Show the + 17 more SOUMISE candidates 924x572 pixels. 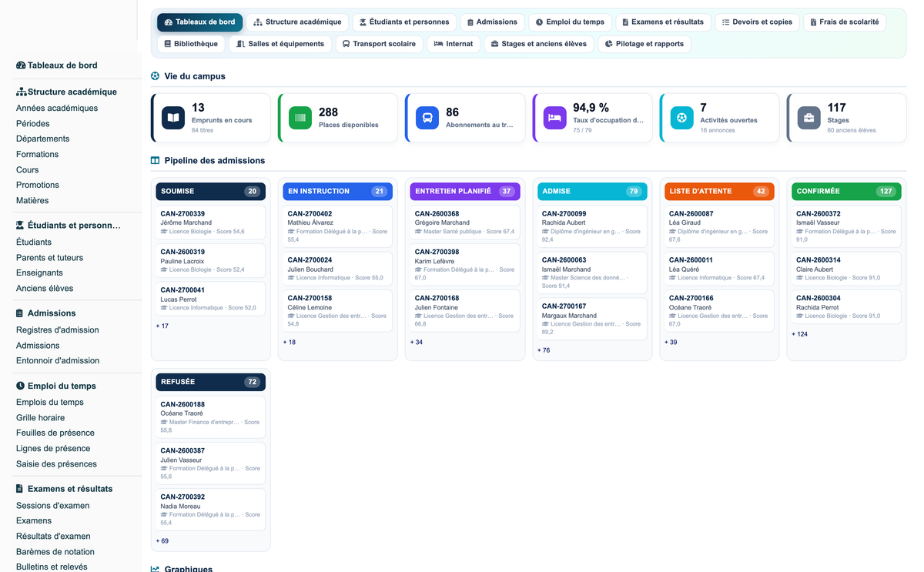162,326
